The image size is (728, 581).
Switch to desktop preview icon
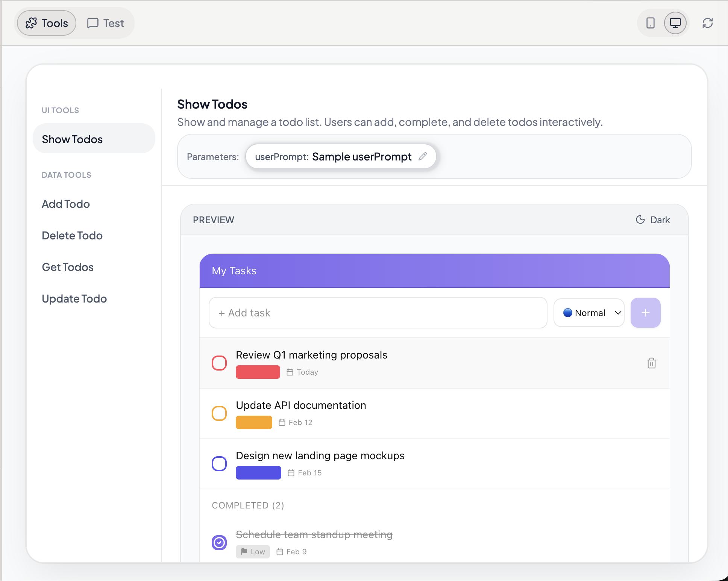pos(675,23)
